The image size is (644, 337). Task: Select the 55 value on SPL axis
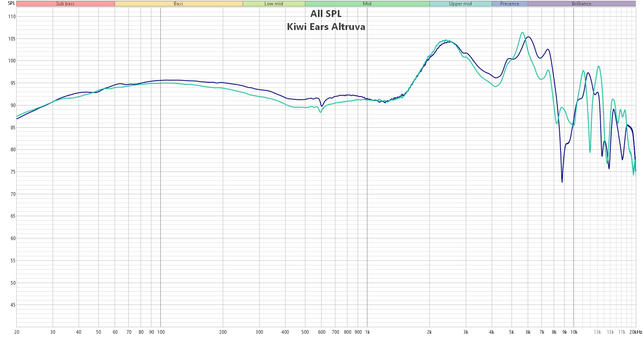[x=13, y=261]
